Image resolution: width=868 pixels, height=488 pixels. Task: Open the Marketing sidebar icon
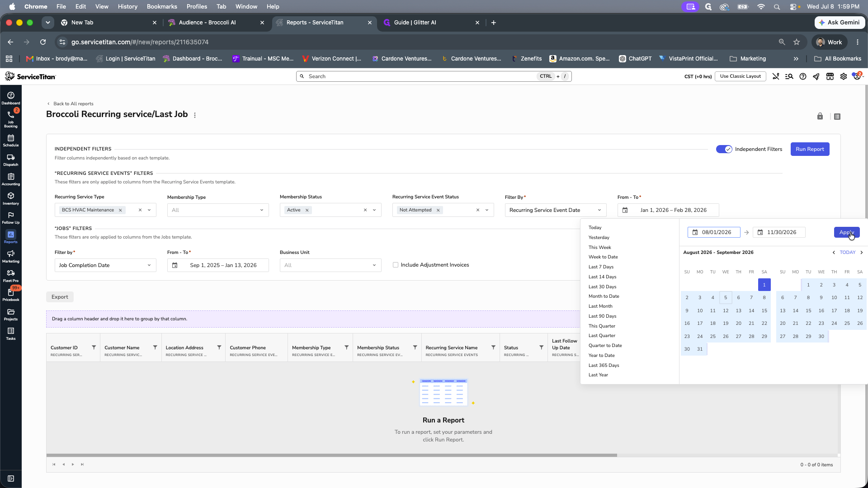coord(11,257)
